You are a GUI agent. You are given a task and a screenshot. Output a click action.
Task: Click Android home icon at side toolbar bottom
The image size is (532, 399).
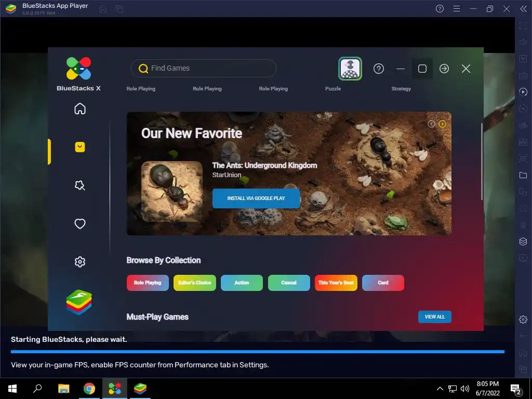click(523, 353)
